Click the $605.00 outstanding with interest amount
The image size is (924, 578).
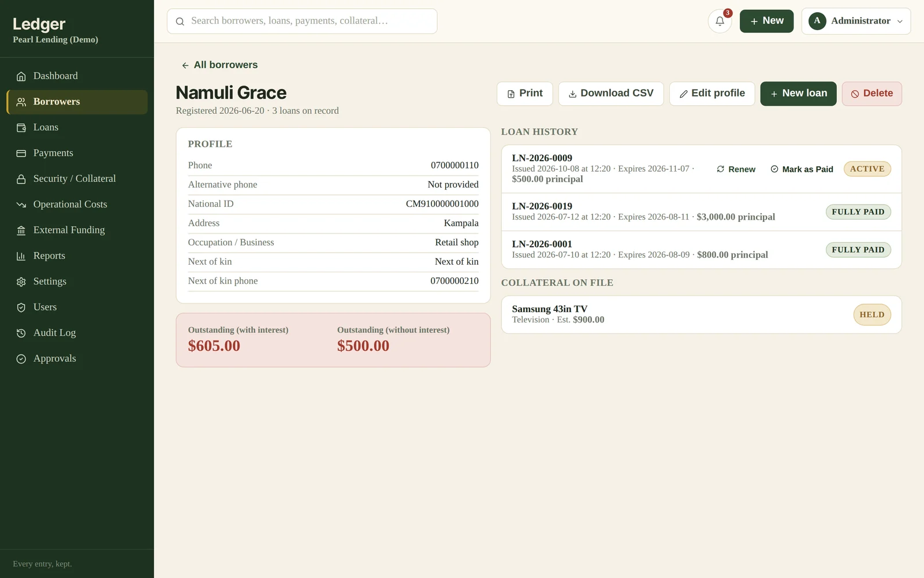pyautogui.click(x=214, y=346)
